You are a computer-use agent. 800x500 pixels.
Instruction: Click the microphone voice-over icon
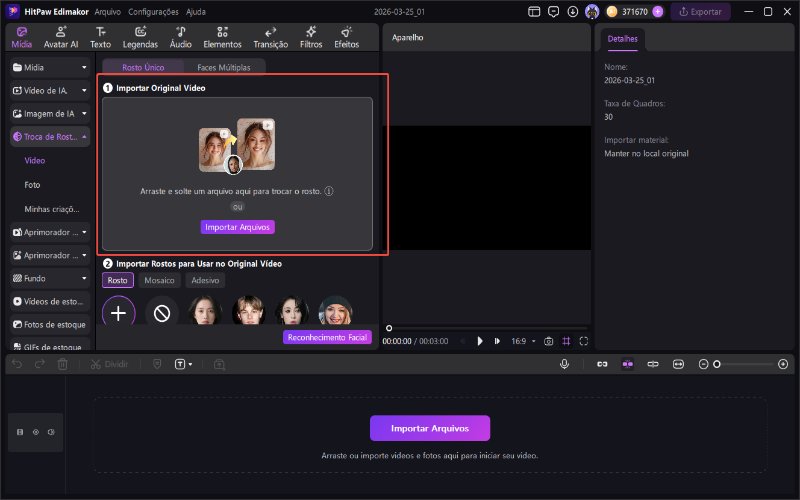point(565,365)
